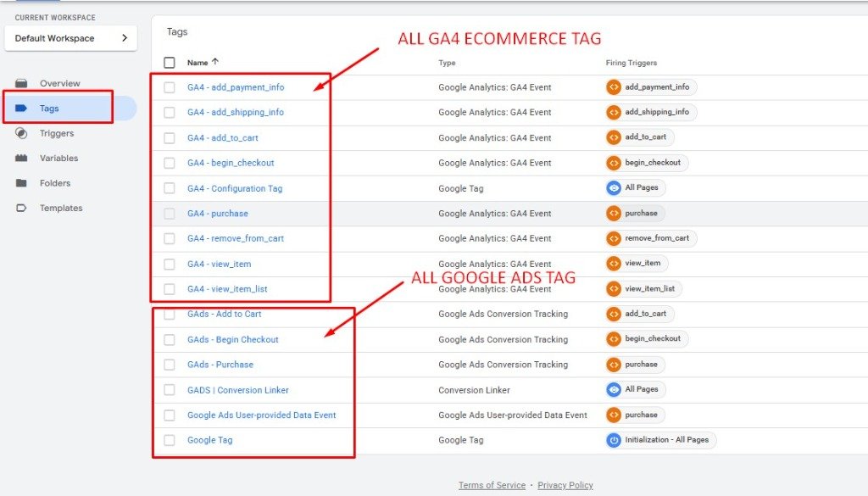868x496 pixels.
Task: Click trigger icon in GAds - Purchase row
Action: click(614, 365)
